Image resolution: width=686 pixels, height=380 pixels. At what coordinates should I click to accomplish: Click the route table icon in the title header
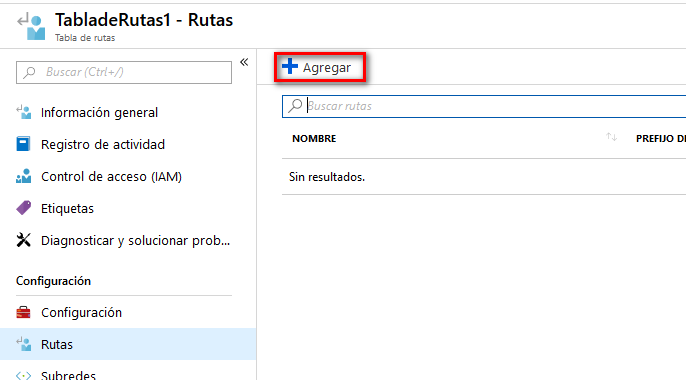32,27
